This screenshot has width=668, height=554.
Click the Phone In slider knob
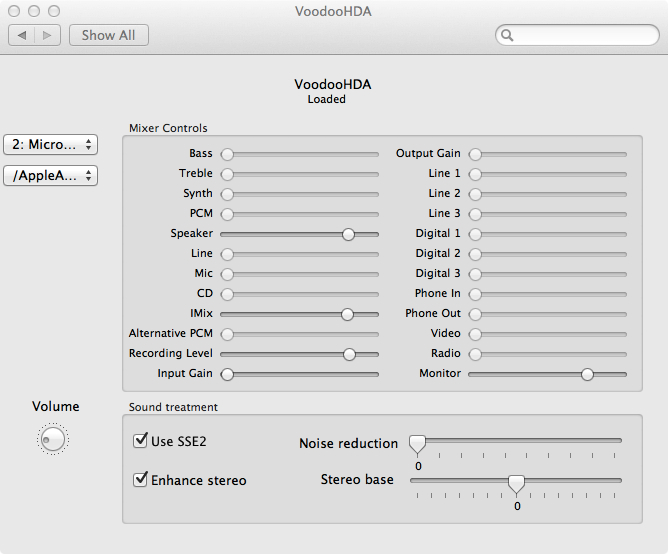click(x=475, y=294)
